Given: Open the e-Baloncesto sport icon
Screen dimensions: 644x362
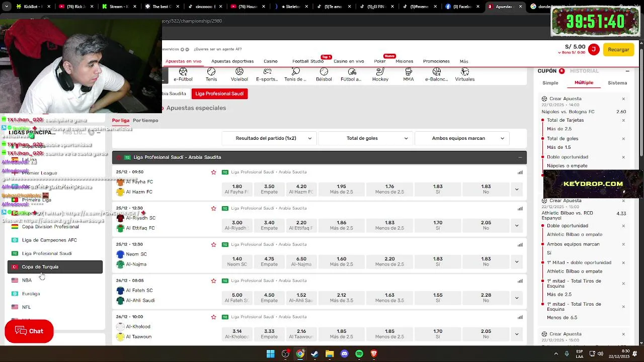Looking at the screenshot, I should coord(437,75).
